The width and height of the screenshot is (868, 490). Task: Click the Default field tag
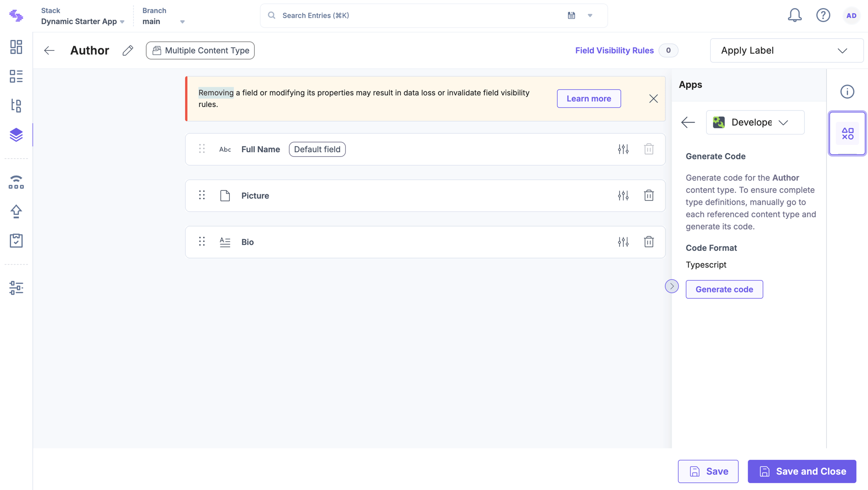[317, 149]
